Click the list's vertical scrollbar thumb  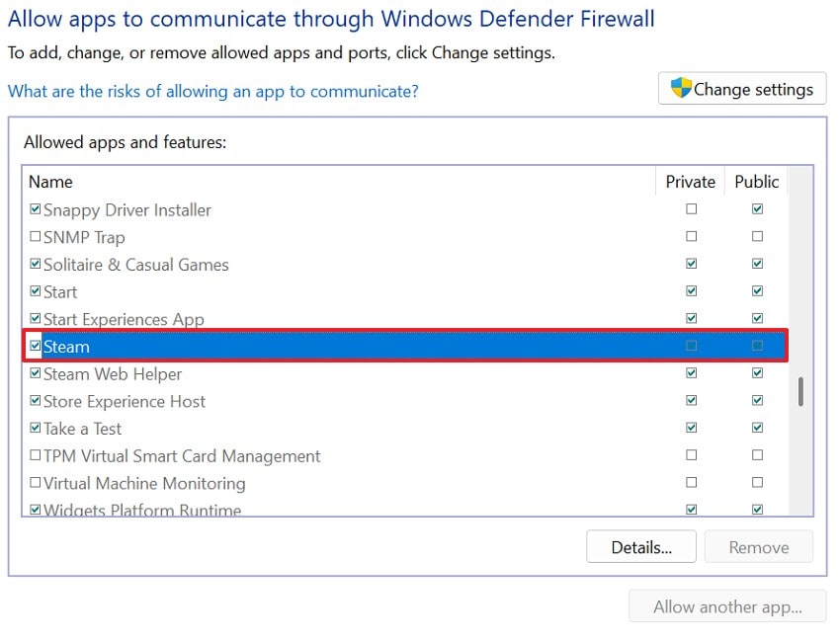click(800, 391)
